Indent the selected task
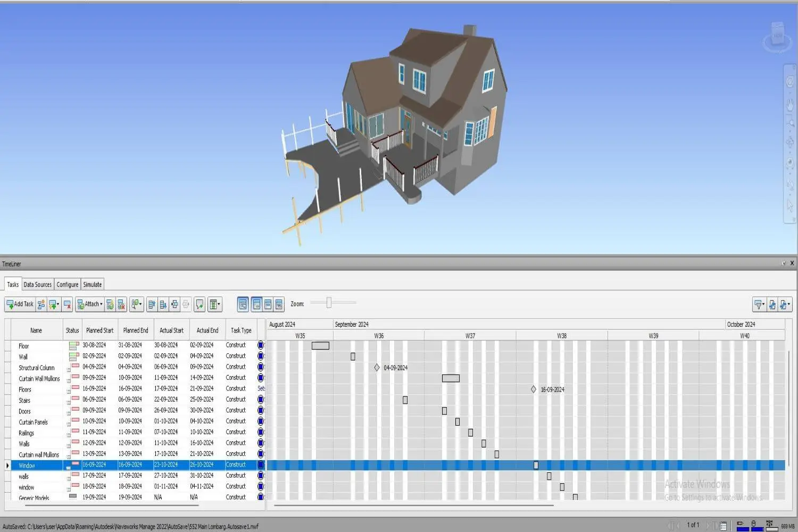This screenshot has width=798, height=532. coord(176,304)
